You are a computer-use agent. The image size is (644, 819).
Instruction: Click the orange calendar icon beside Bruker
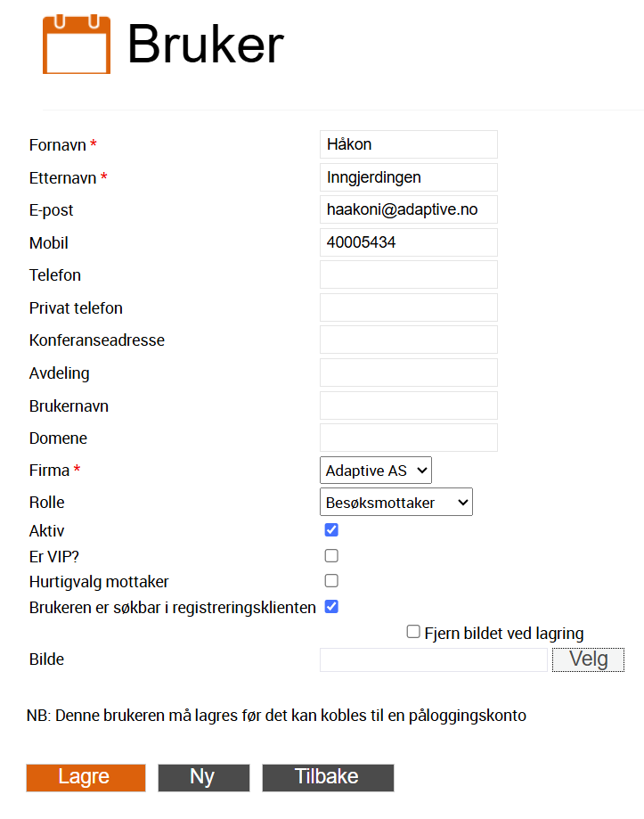pos(77,45)
